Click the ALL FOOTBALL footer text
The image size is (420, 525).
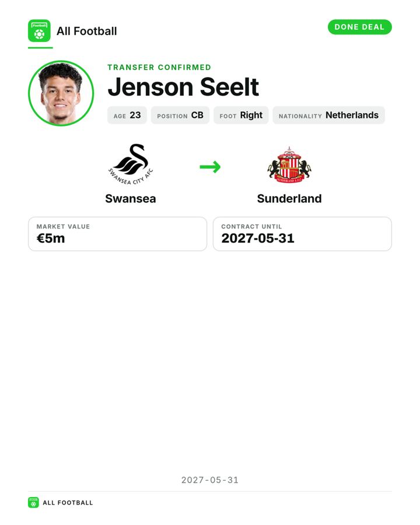pos(68,503)
